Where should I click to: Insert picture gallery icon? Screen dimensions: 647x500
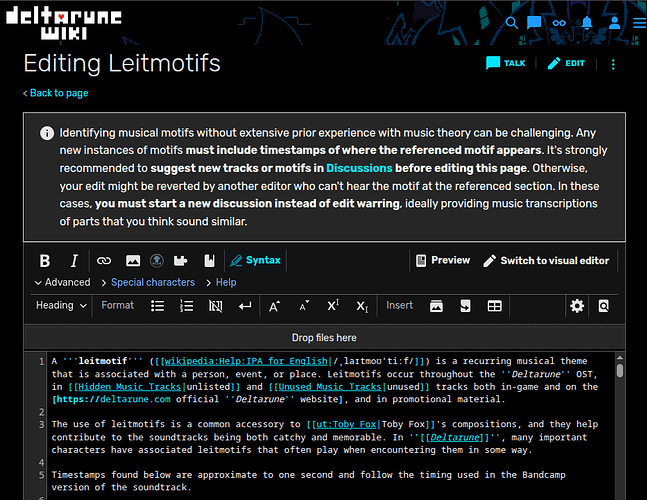click(x=436, y=306)
